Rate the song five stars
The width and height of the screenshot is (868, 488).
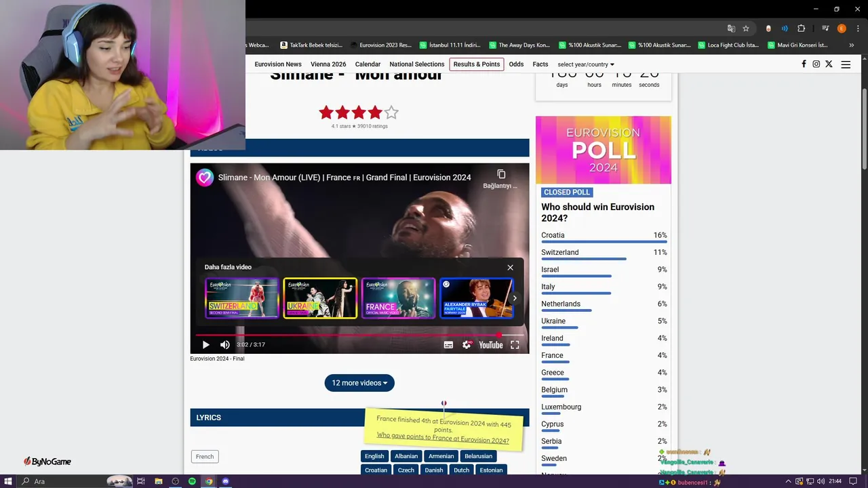coord(391,113)
